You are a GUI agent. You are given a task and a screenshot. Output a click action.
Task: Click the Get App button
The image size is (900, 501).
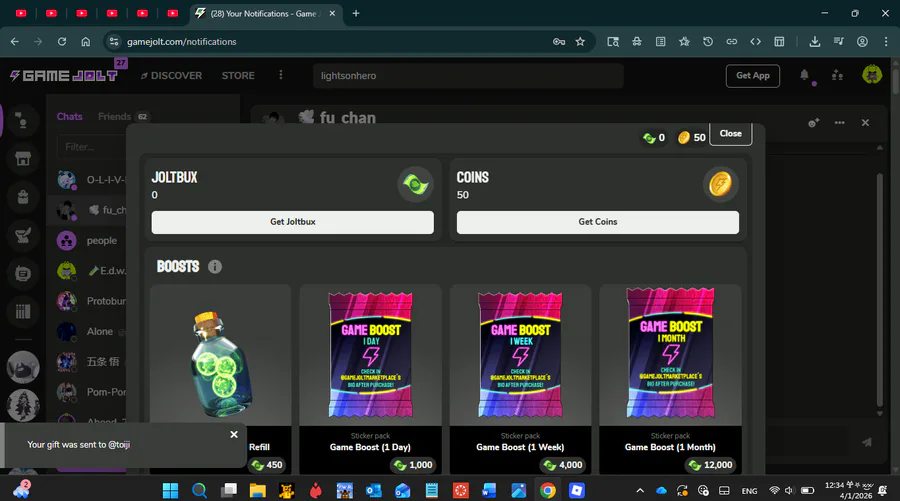tap(752, 76)
